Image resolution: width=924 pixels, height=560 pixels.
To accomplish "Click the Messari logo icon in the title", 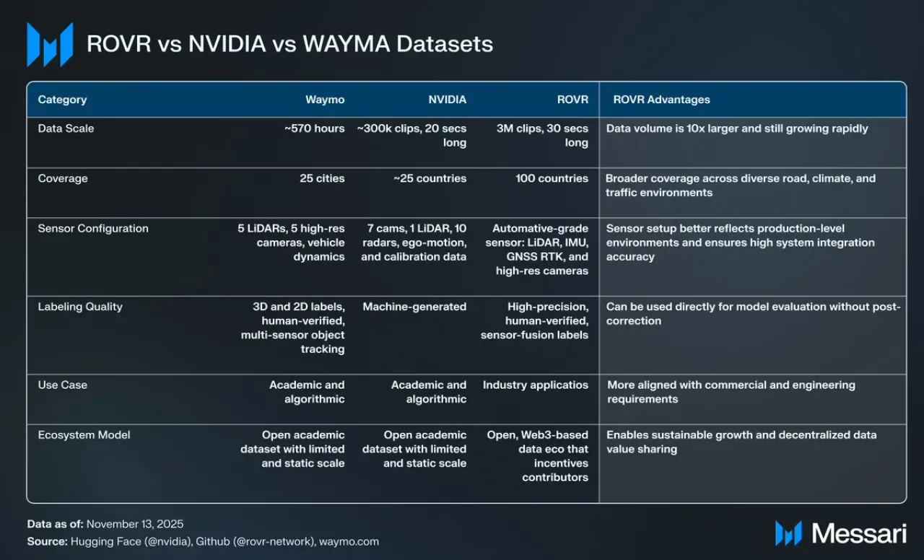I will point(50,45).
